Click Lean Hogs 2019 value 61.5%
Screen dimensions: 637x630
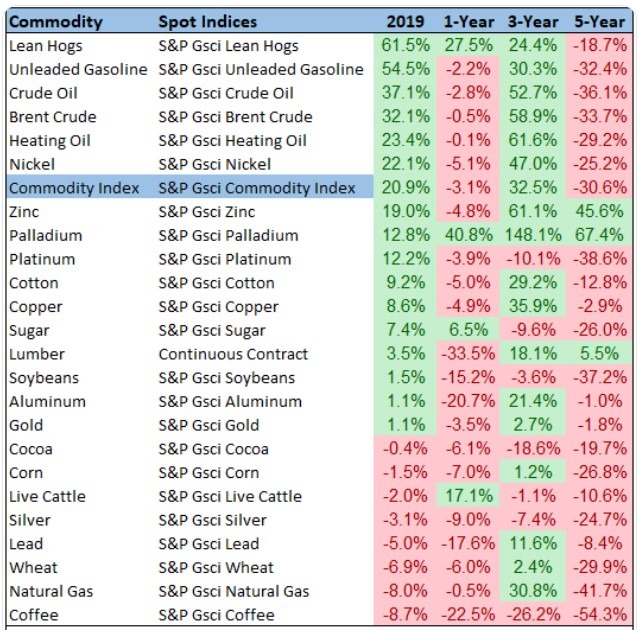tap(404, 45)
